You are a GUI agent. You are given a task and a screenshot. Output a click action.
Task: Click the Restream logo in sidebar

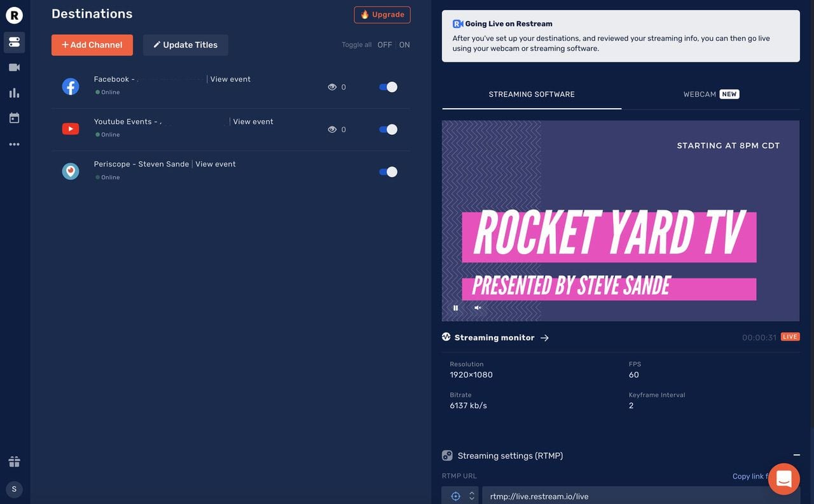pyautogui.click(x=14, y=15)
